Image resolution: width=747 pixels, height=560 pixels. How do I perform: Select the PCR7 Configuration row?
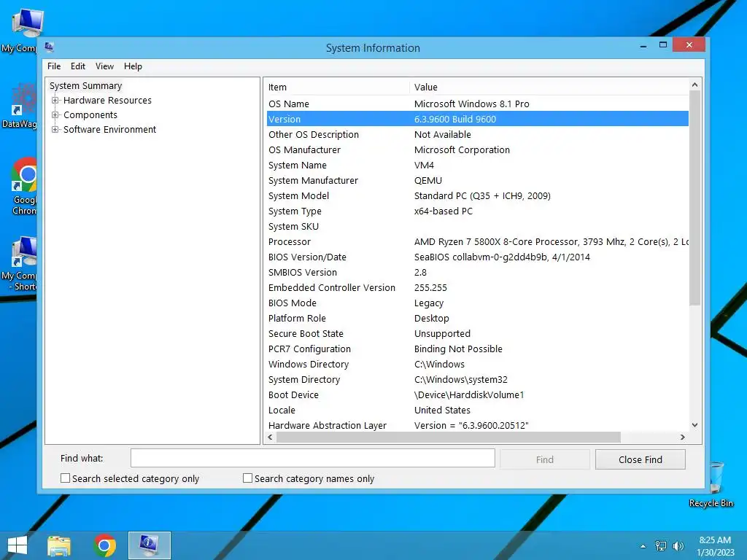click(x=477, y=349)
